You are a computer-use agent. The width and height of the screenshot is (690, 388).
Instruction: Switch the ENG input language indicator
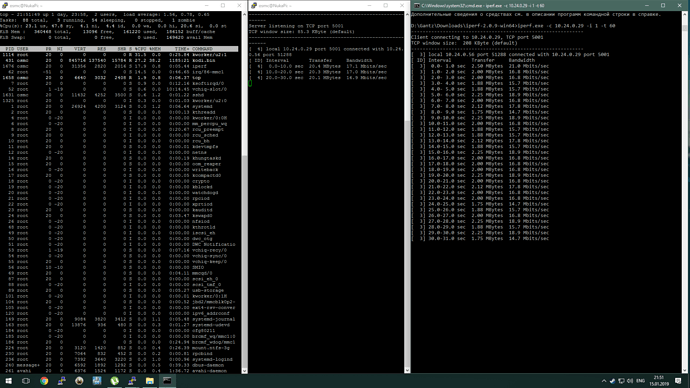pos(641,381)
